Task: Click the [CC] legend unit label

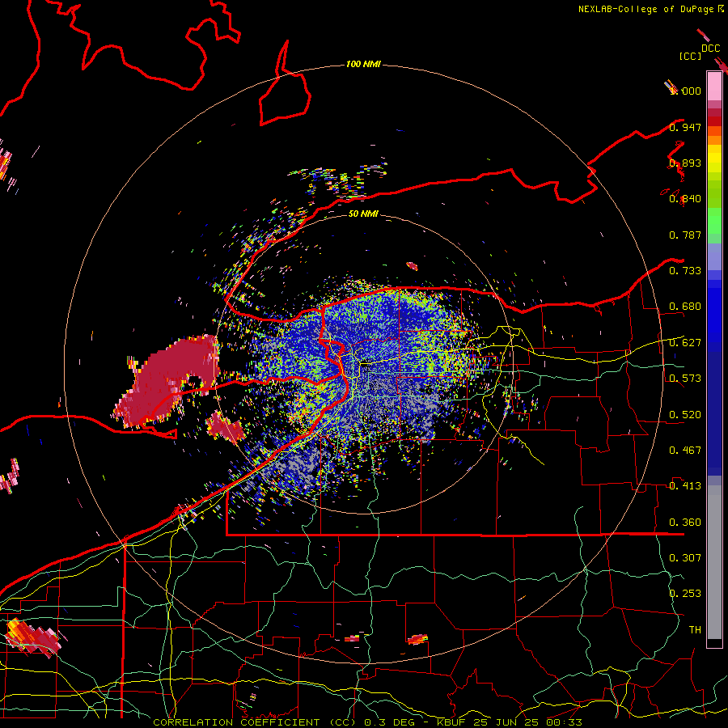Action: 690,56
